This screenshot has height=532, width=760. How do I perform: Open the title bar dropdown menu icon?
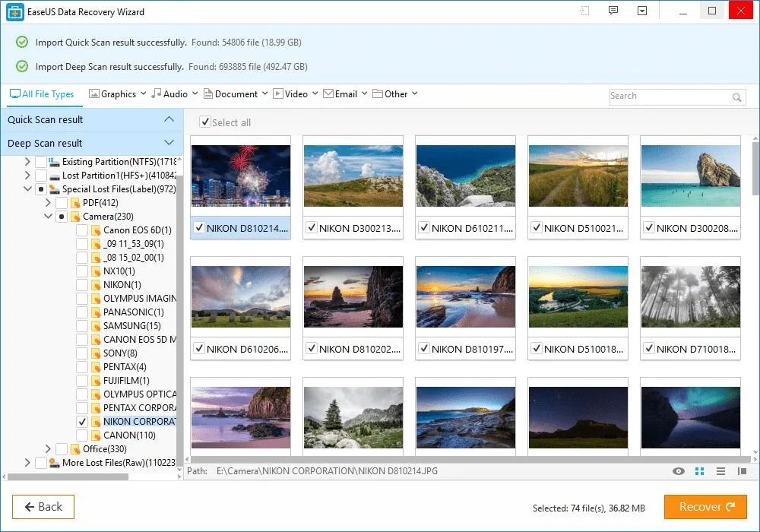point(642,11)
